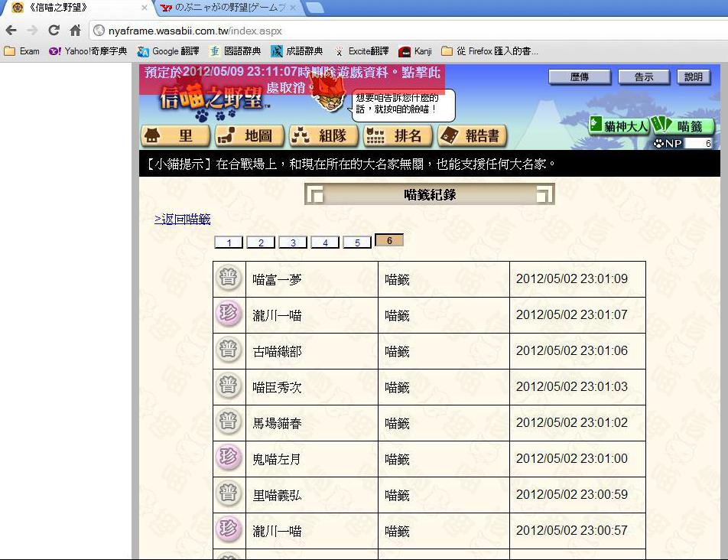
Task: Switch to the のぶニャがの野望 browser tab
Action: tap(230, 8)
